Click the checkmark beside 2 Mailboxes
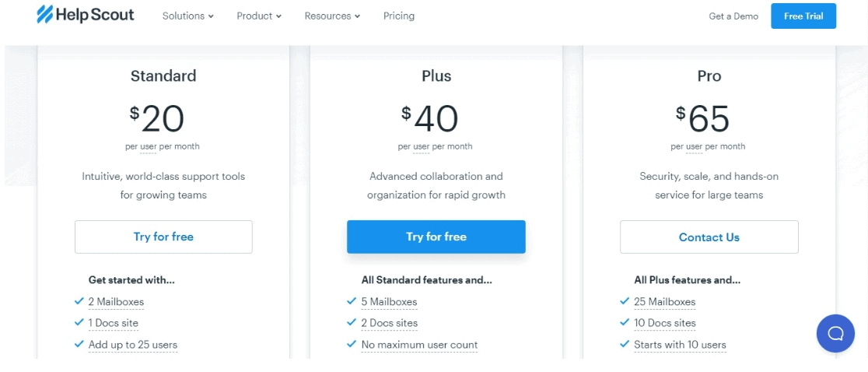Image resolution: width=868 pixels, height=372 pixels. (79, 301)
